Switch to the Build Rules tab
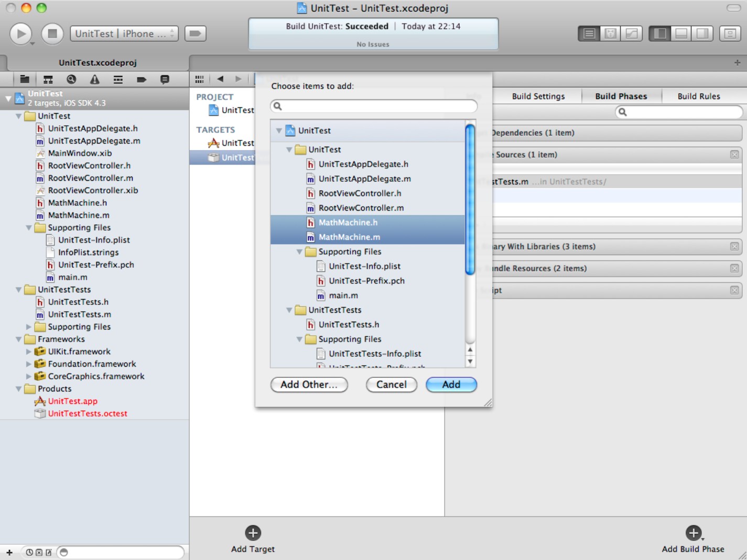The width and height of the screenshot is (747, 560). (699, 96)
